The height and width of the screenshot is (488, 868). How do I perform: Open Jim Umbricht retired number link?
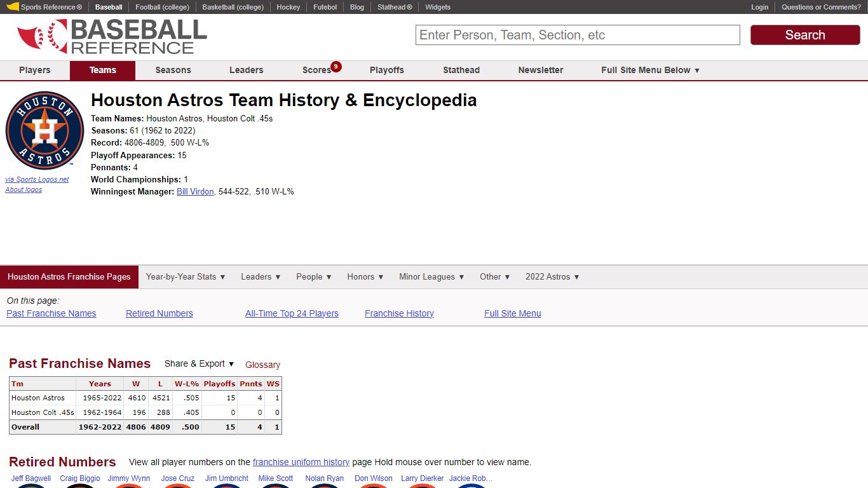click(227, 478)
